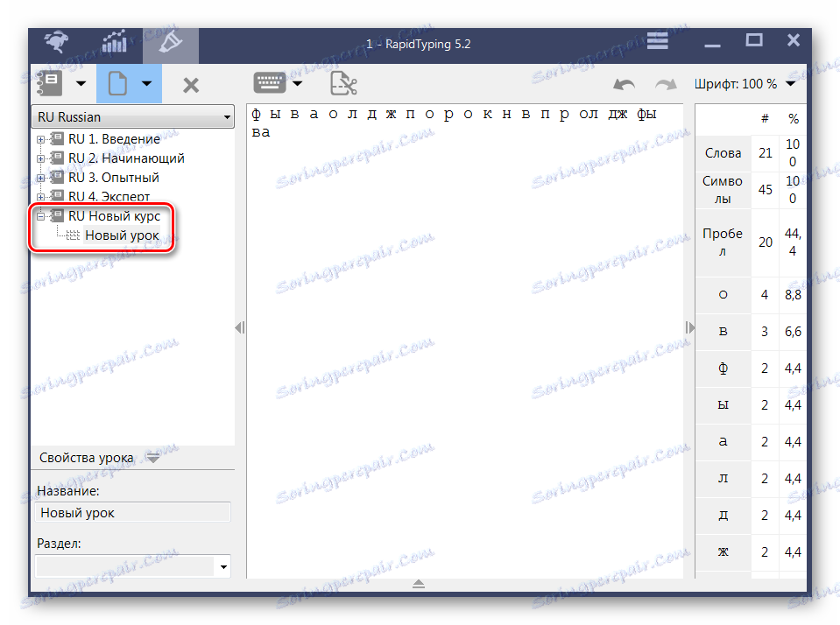This screenshot has height=625, width=840.
Task: Select the RU 3. Опытный tree item
Action: (x=114, y=178)
